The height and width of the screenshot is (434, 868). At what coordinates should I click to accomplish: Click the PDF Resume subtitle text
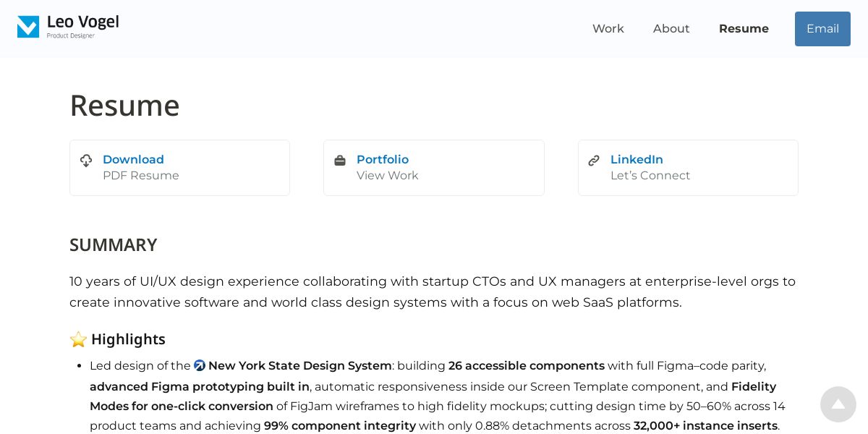tap(140, 176)
